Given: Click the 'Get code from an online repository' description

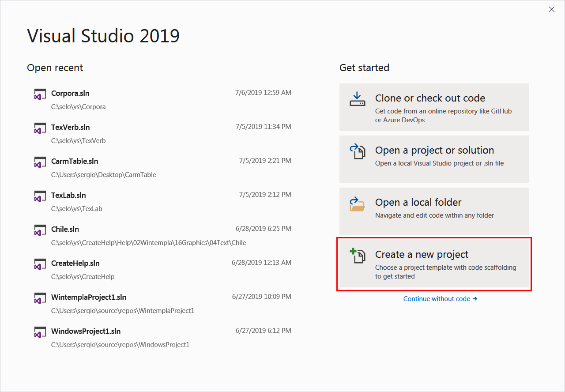Looking at the screenshot, I should click(444, 116).
